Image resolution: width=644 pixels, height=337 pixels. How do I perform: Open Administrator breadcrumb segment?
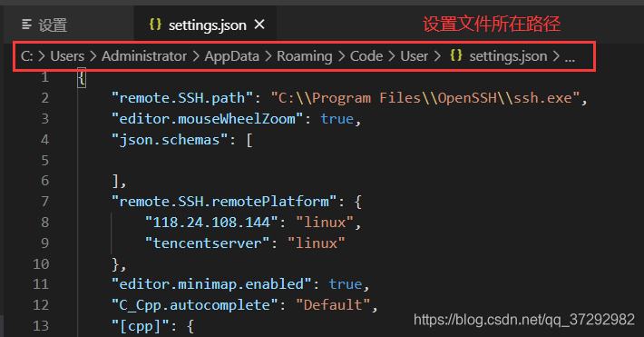144,56
